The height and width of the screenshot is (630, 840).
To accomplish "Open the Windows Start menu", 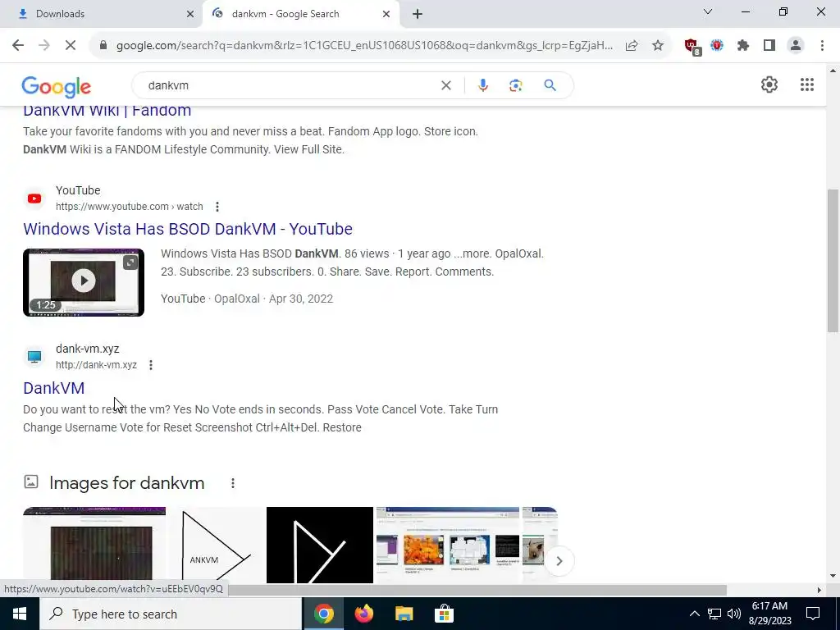I will 20,614.
